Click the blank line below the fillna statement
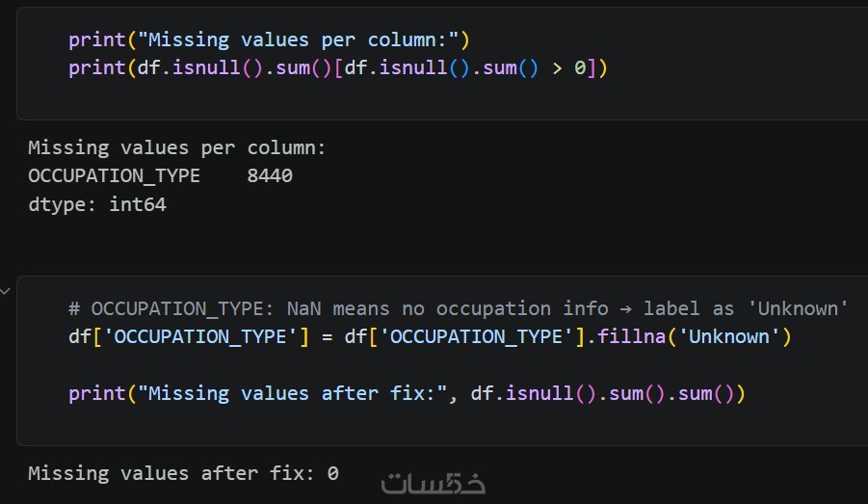868x504 pixels. pyautogui.click(x=385, y=364)
